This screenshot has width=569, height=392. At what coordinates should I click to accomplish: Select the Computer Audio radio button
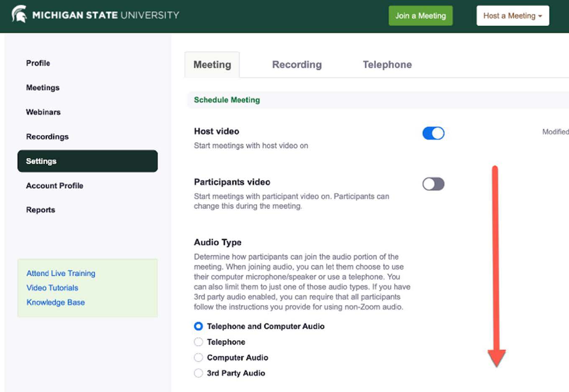198,358
